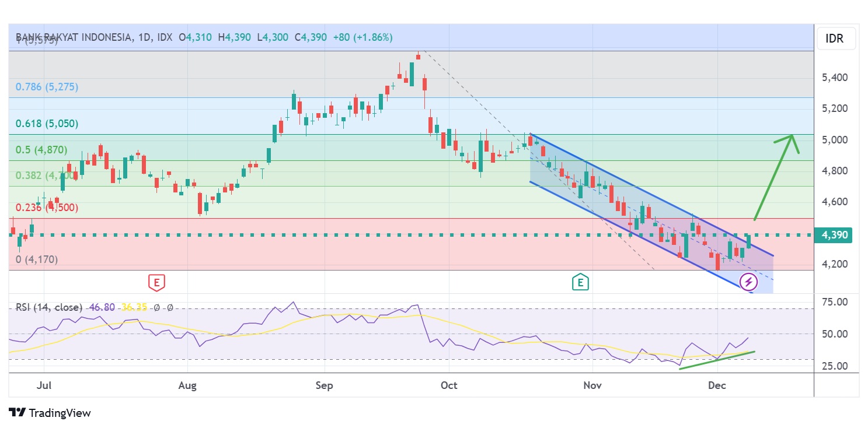This screenshot has width=868, height=428.
Task: Click the 5,400 price axis label
Action: (x=835, y=78)
